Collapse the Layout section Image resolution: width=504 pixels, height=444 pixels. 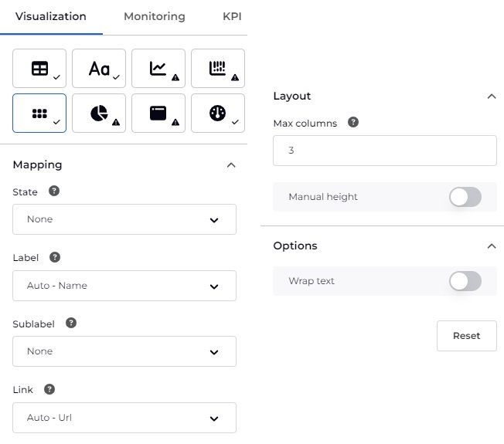point(492,97)
